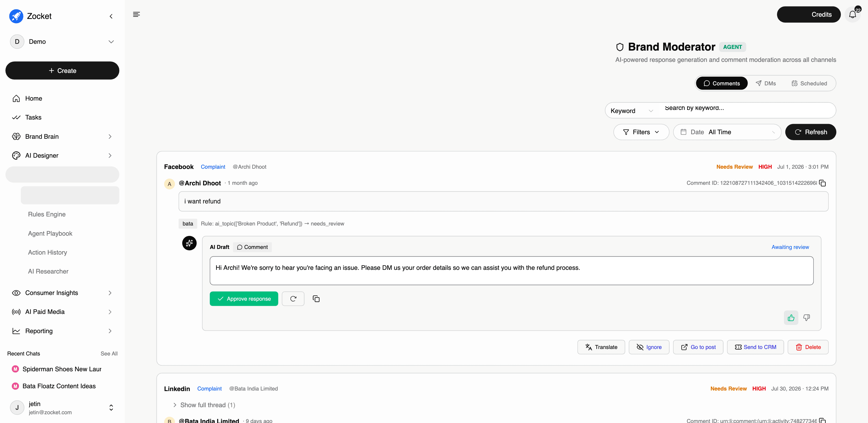868x423 pixels.
Task: Expand the AI Designer submenu
Action: [x=110, y=155]
